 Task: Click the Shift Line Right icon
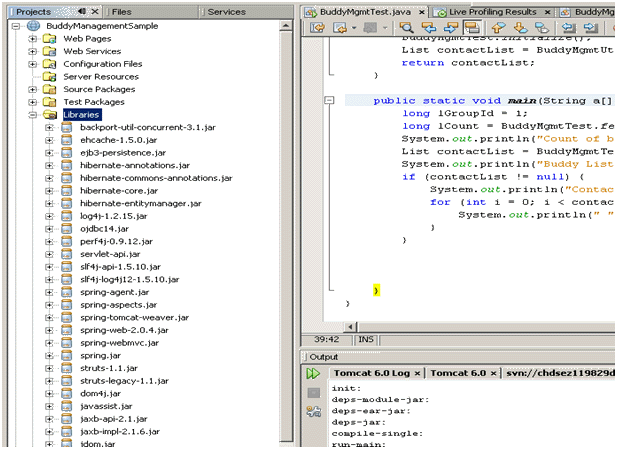tap(591, 28)
